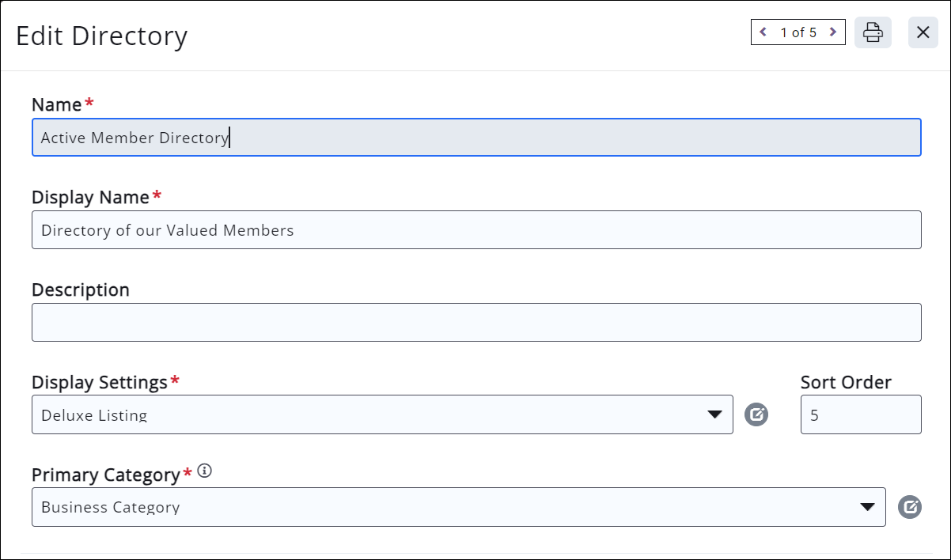Click the Edit Directory title text
This screenshot has height=560, width=951.
coord(102,36)
